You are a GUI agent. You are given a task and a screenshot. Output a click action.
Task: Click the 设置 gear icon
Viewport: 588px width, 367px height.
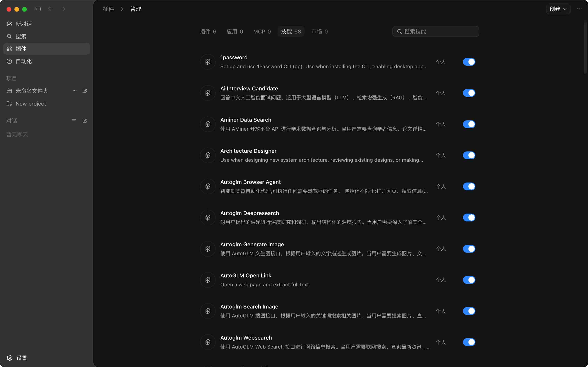(x=10, y=358)
